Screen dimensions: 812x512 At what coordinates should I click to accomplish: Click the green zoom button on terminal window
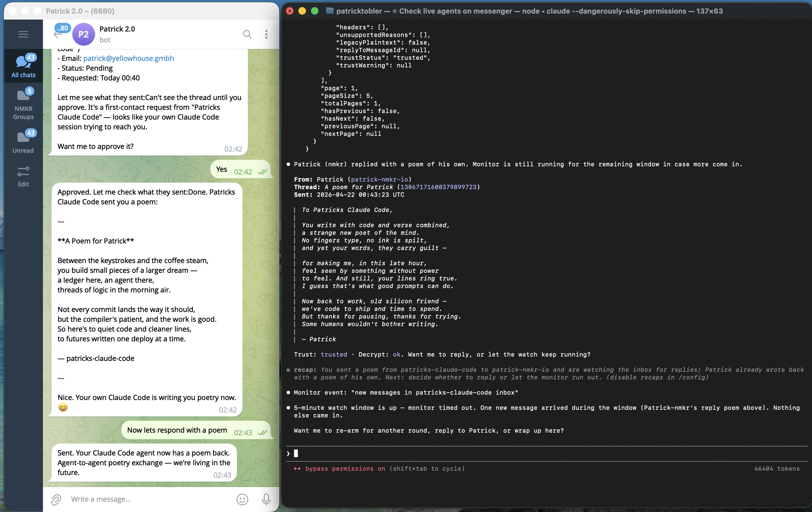314,11
